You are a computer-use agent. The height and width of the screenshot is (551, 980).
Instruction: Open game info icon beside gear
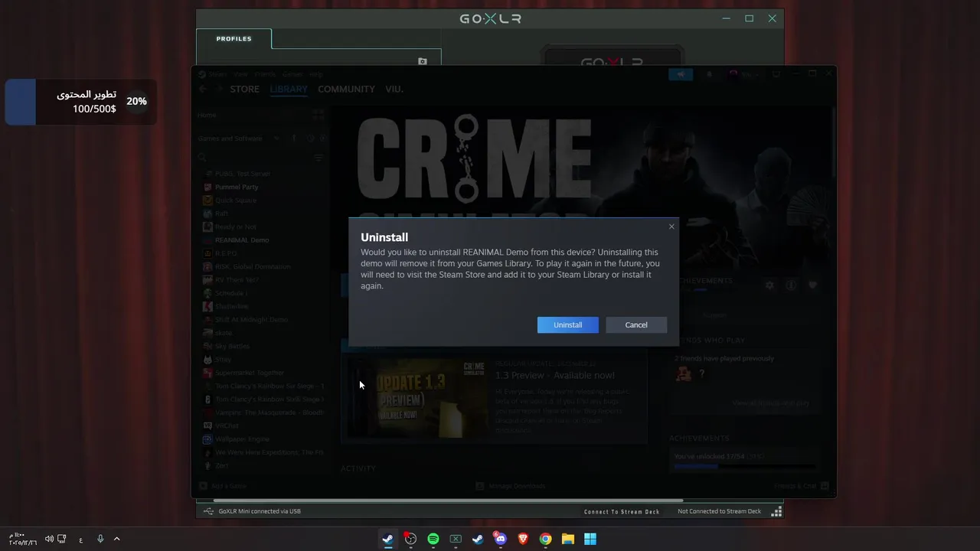791,285
